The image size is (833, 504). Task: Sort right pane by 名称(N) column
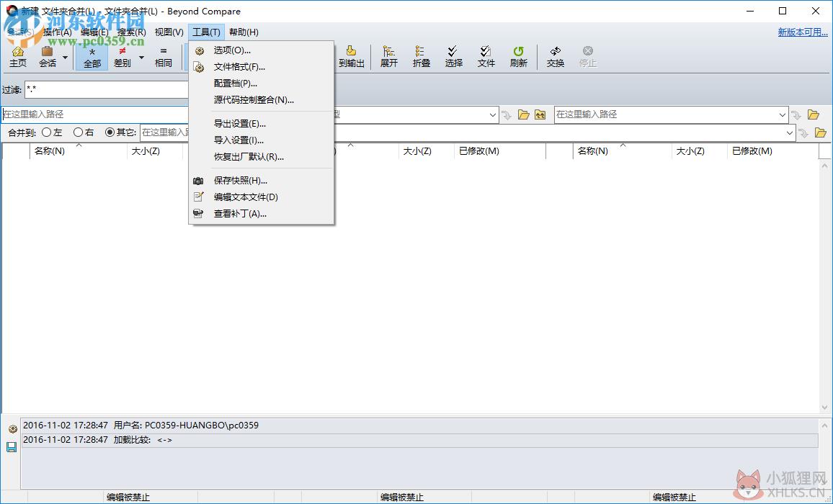click(622, 150)
